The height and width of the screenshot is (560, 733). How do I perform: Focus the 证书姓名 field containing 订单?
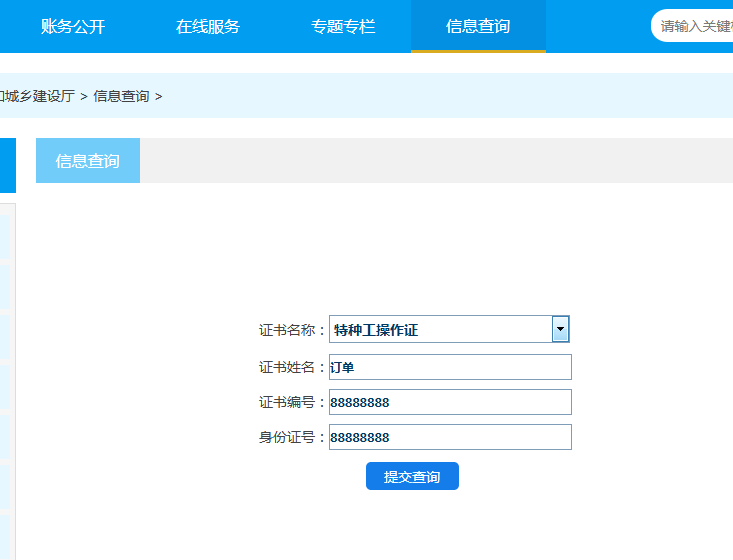(x=450, y=367)
